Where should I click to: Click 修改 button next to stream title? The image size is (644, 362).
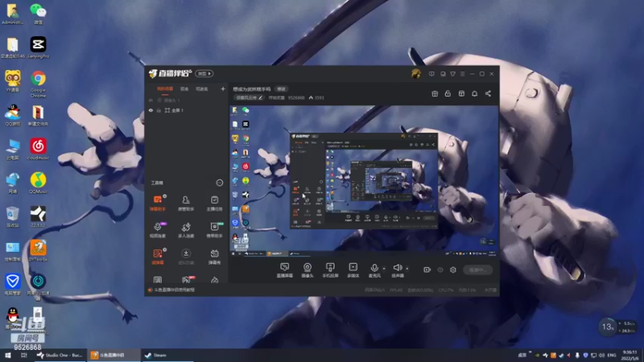click(x=281, y=89)
